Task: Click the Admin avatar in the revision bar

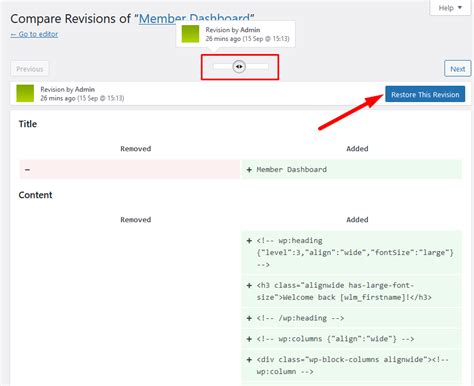Action: 25,93
